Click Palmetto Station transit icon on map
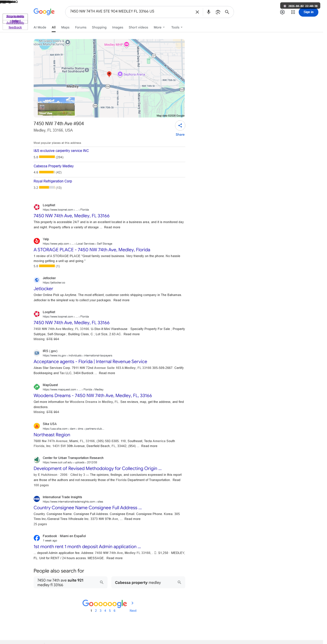The width and height of the screenshot is (327, 644). click(87, 70)
